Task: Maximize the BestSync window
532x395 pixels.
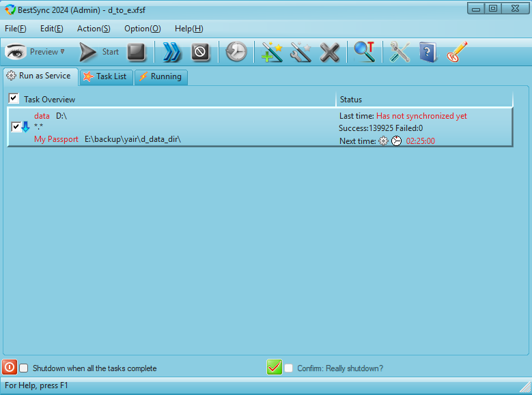Action: 493,8
